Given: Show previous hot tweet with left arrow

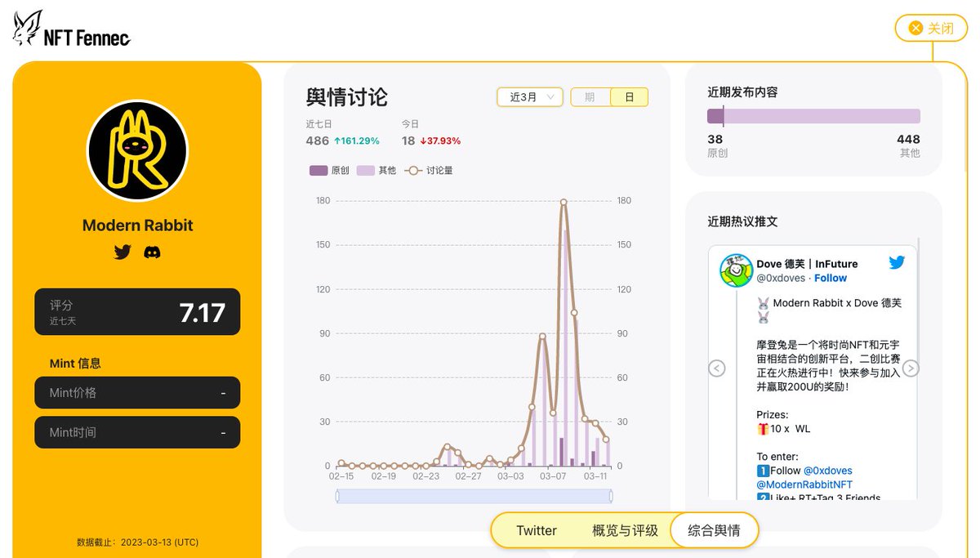Looking at the screenshot, I should tap(716, 368).
